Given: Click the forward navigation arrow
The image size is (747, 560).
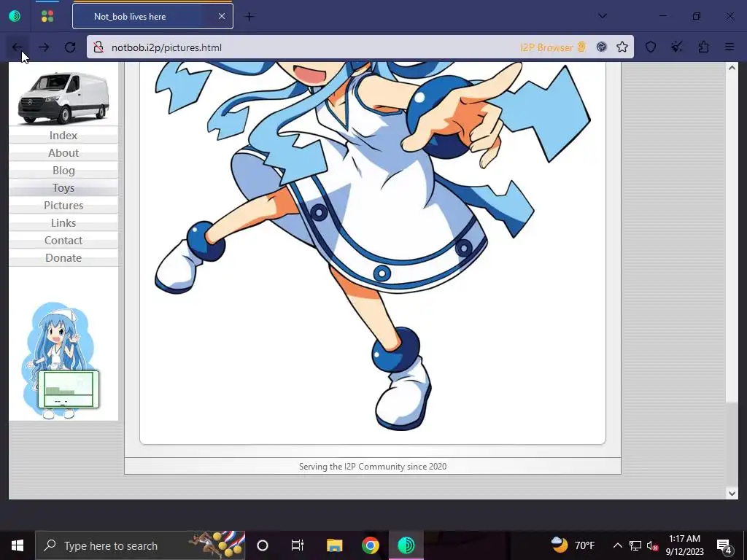Looking at the screenshot, I should pos(44,47).
